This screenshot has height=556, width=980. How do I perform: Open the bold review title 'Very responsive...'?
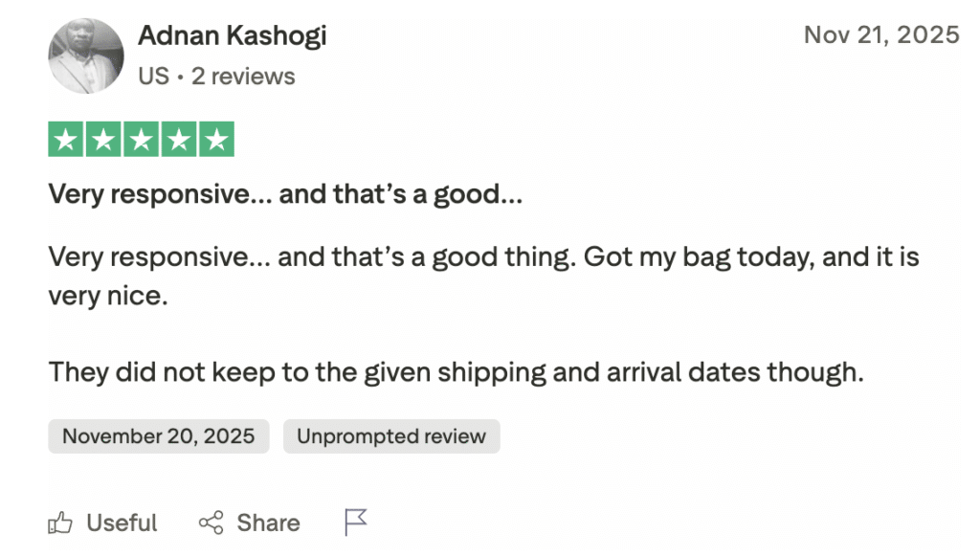[285, 195]
